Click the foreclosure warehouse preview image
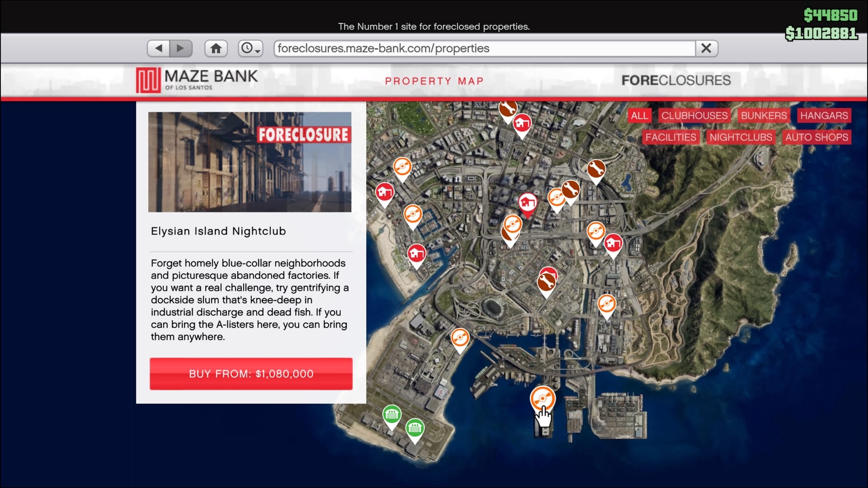Image resolution: width=868 pixels, height=488 pixels. point(250,162)
